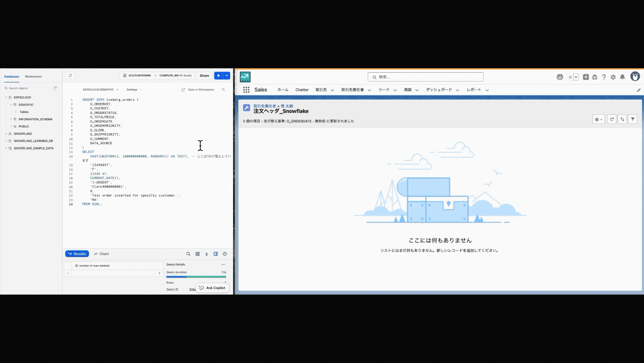Select the Results tab

[x=77, y=254]
